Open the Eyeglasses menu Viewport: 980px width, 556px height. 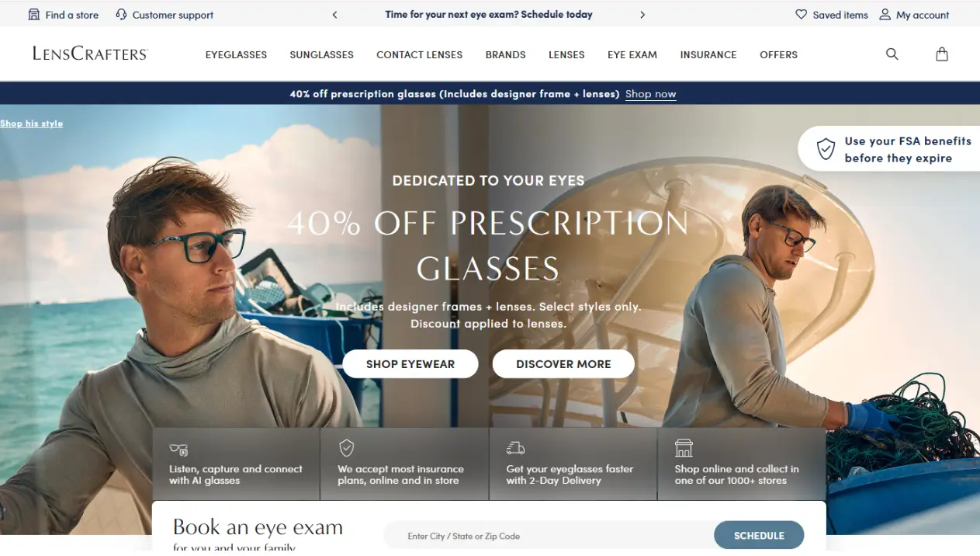pyautogui.click(x=236, y=55)
